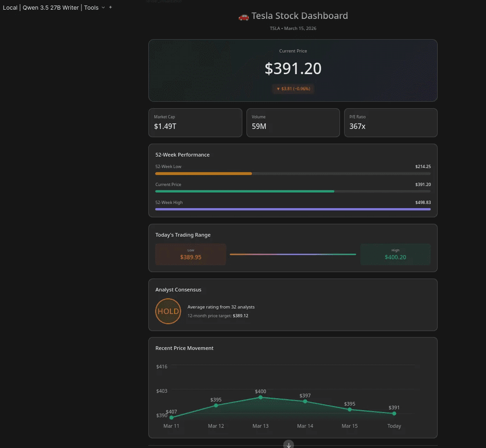Click the orange 52-Week Low progress bar
The height and width of the screenshot is (448, 486).
point(203,174)
